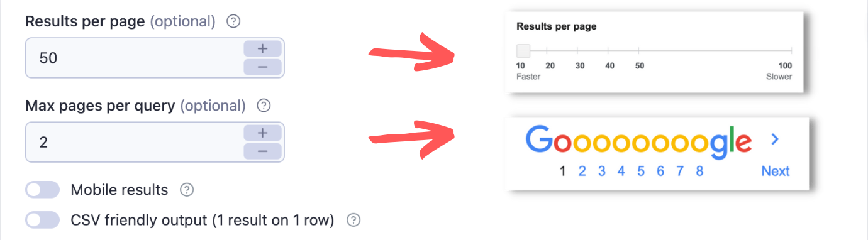Focus the Max pages per query field
Viewport: 868px width, 240px height.
click(133, 142)
